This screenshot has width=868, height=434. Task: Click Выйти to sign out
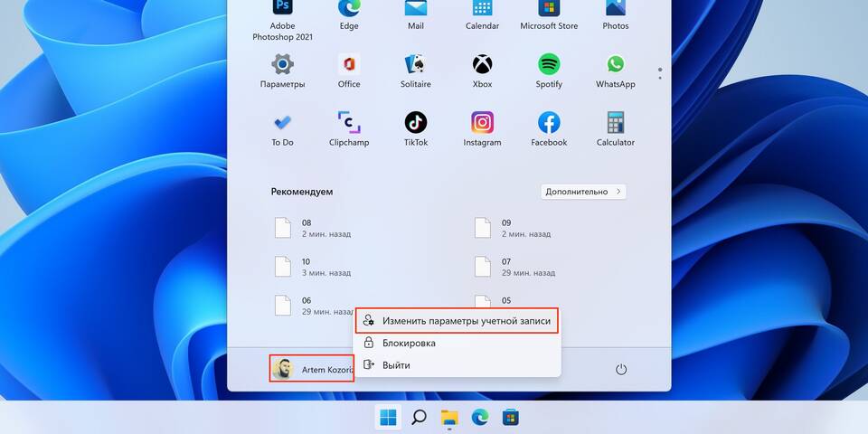pyautogui.click(x=396, y=365)
